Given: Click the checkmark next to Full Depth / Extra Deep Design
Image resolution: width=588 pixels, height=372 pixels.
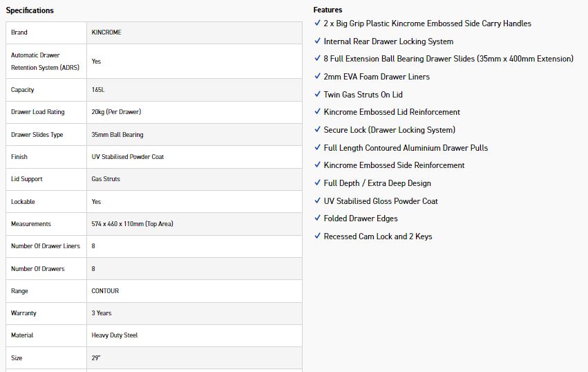Looking at the screenshot, I should point(317,183).
